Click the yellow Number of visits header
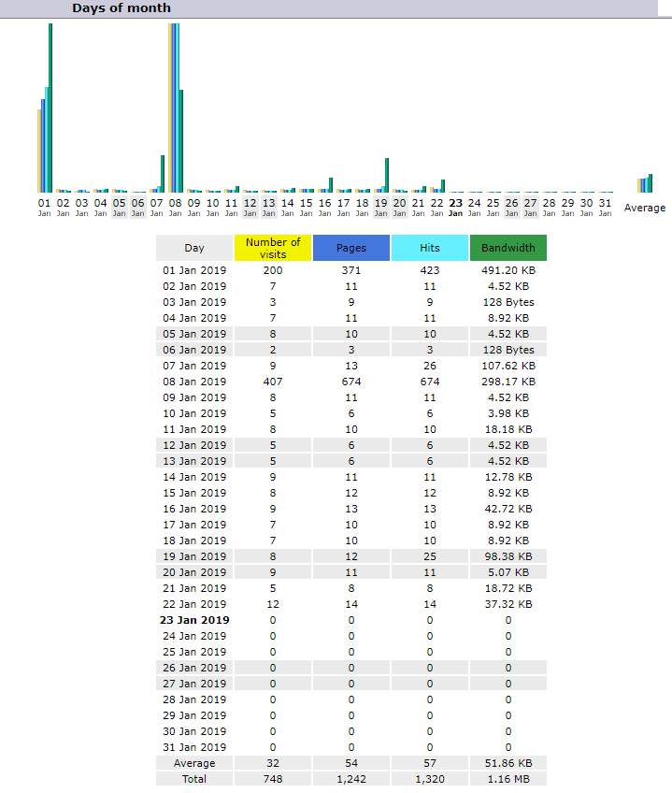This screenshot has width=672, height=793. (273, 248)
